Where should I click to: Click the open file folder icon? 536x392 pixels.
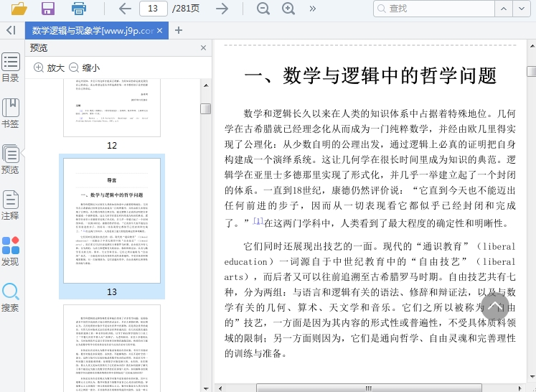[x=19, y=9]
